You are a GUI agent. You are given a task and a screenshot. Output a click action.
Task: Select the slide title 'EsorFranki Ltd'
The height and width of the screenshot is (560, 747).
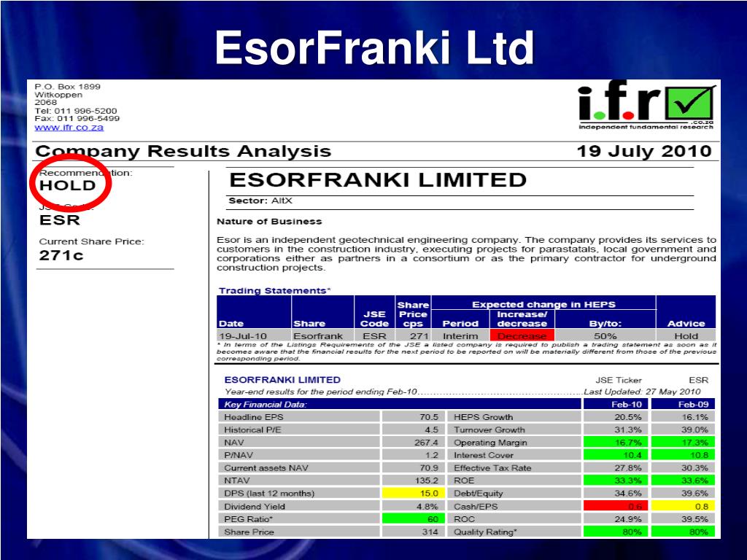pyautogui.click(x=374, y=47)
